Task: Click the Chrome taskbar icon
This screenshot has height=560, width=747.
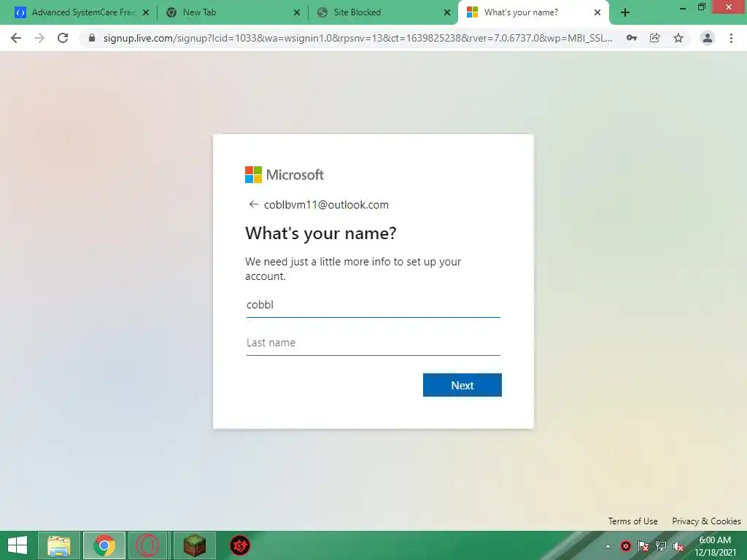Action: pyautogui.click(x=104, y=545)
